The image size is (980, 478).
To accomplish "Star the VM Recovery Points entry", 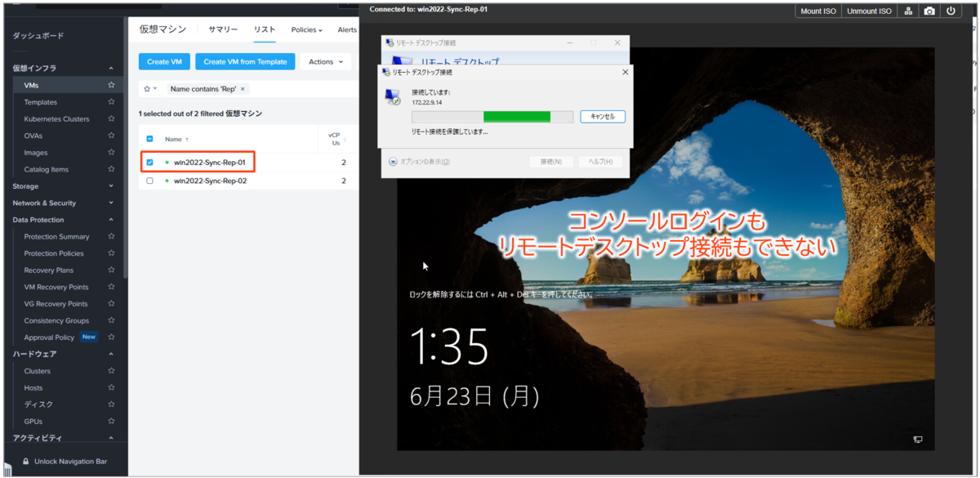I will 111,287.
